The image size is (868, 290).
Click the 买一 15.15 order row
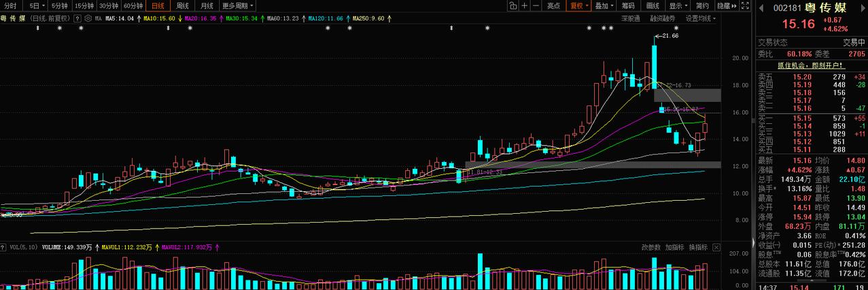[x=812, y=118]
